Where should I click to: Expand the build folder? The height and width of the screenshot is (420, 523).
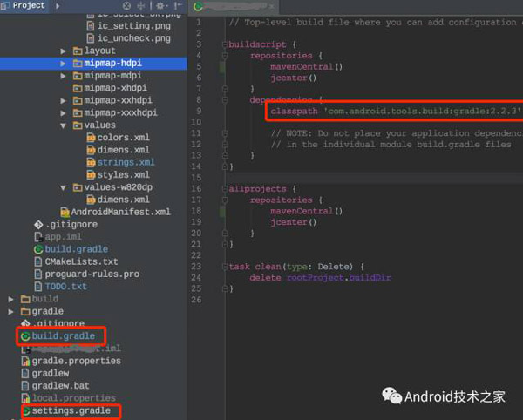pos(11,300)
